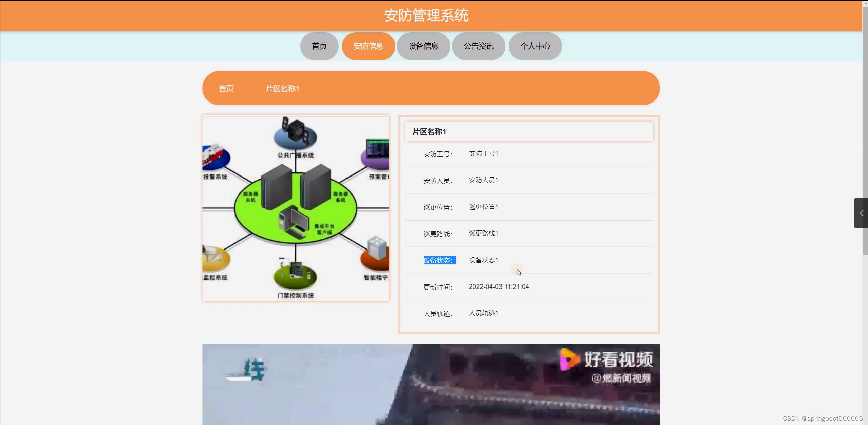This screenshot has height=425, width=868.
Task: Click the highlighted 设备状态 label
Action: click(439, 260)
